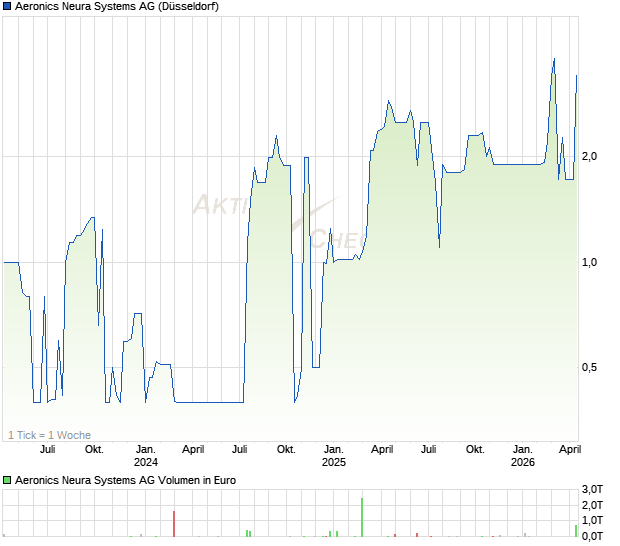Click the highest price peak in early 2026

[554, 59]
